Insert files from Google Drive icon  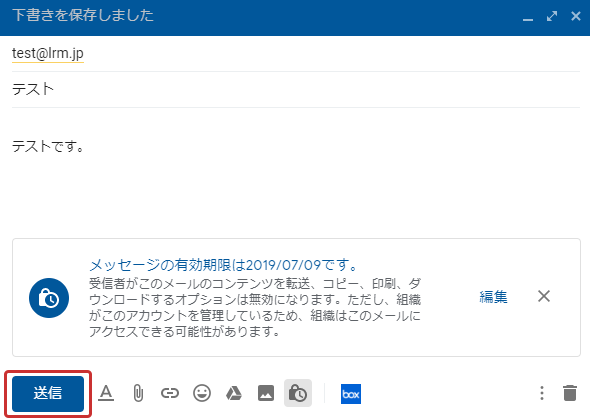234,394
